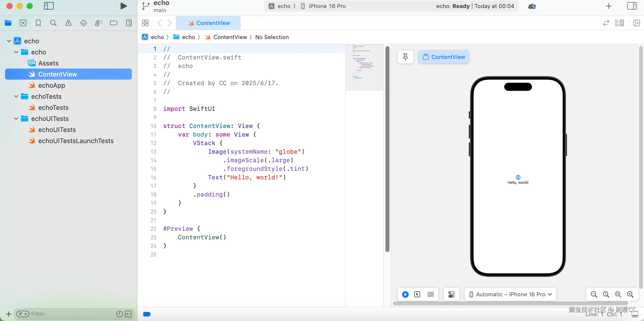Click the code minimap
This screenshot has height=321, width=644.
click(x=365, y=68)
